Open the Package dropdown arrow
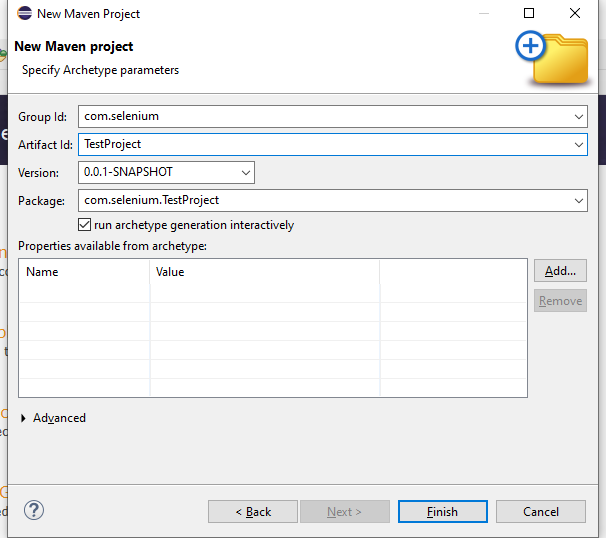Viewport: 606px width, 543px height. 578,201
